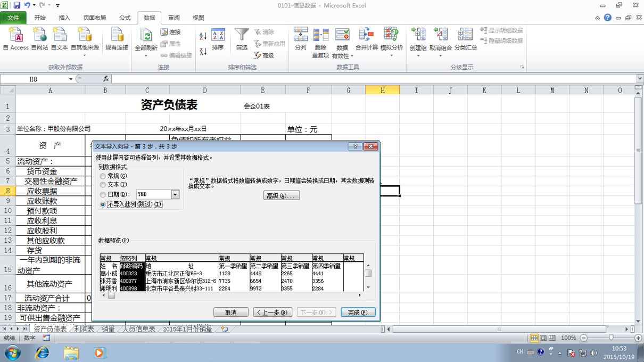This screenshot has width=644, height=362.
Task: Click data preview horizontal scrollbar
Action: (232, 295)
